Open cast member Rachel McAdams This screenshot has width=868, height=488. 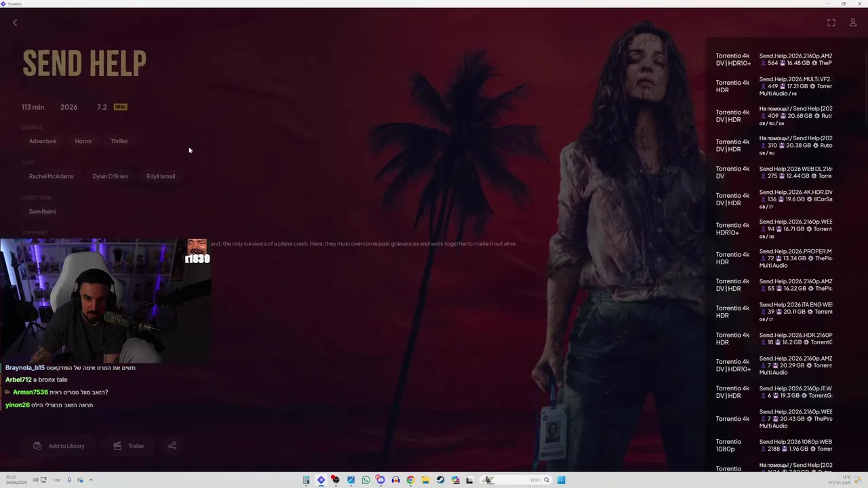click(51, 176)
